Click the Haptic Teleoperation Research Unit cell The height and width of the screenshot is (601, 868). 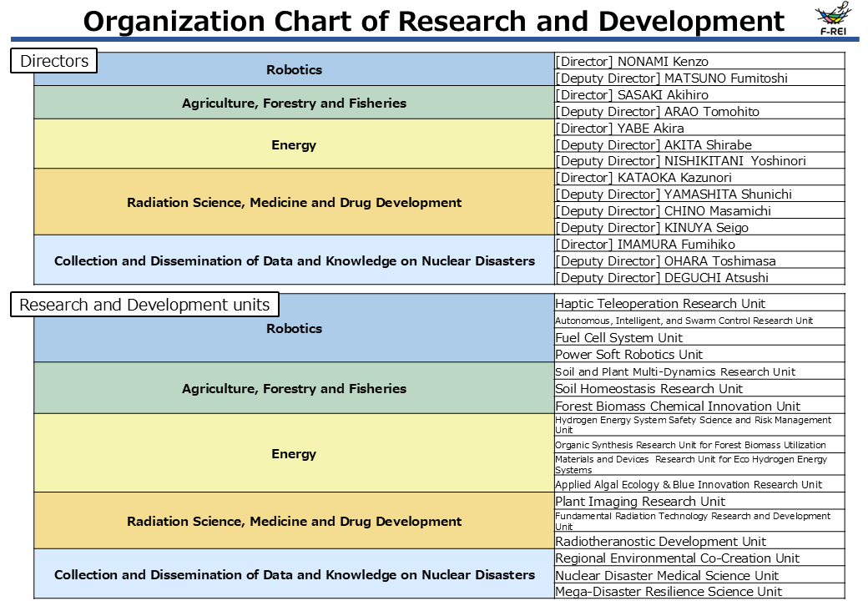click(x=659, y=304)
